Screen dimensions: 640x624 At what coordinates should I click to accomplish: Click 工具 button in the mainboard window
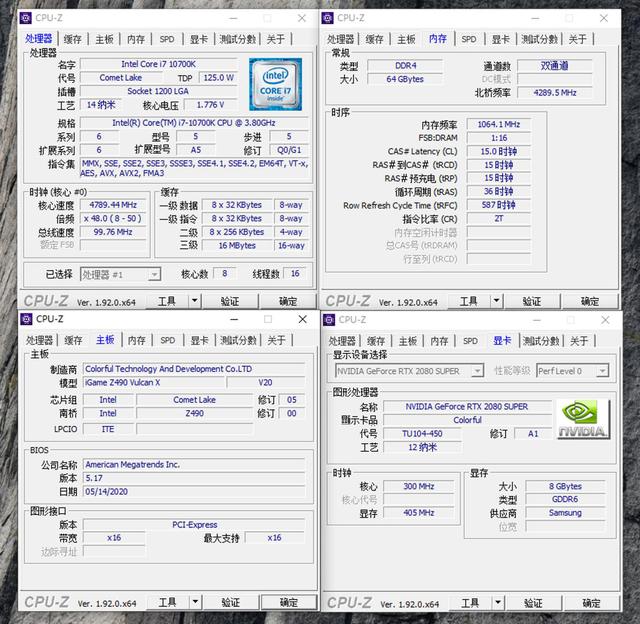pos(168,602)
